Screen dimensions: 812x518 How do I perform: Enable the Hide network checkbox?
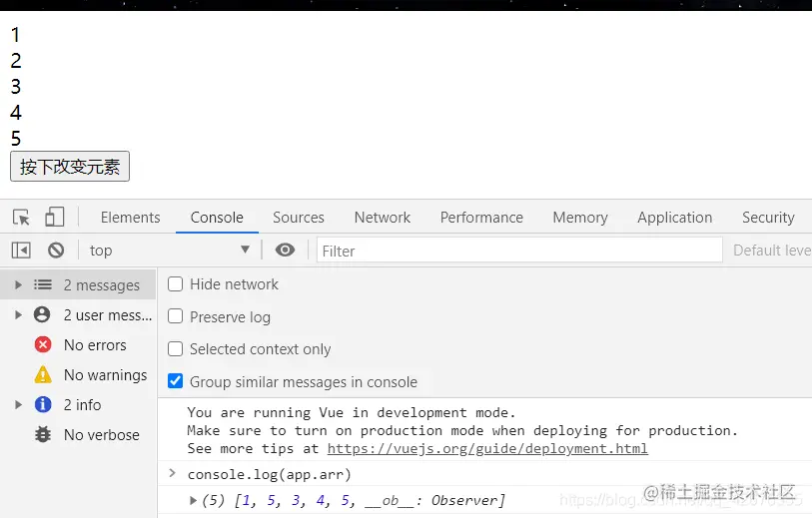175,284
